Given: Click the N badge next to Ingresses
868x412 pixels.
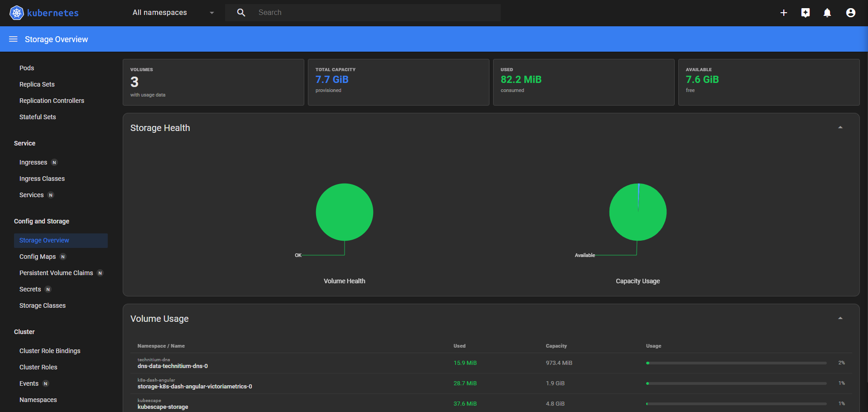Looking at the screenshot, I should tap(54, 163).
